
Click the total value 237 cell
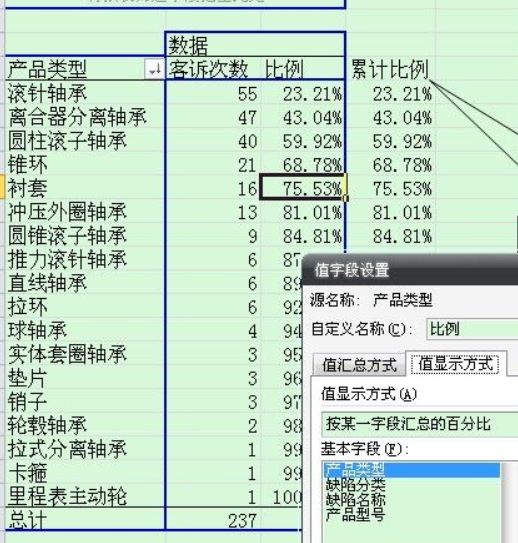(242, 520)
